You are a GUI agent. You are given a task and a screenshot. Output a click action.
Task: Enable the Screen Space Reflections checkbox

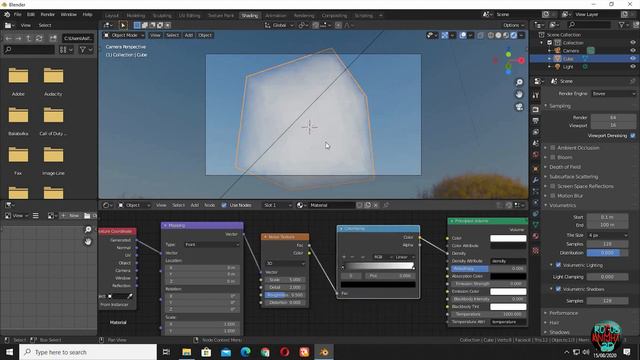pyautogui.click(x=553, y=186)
